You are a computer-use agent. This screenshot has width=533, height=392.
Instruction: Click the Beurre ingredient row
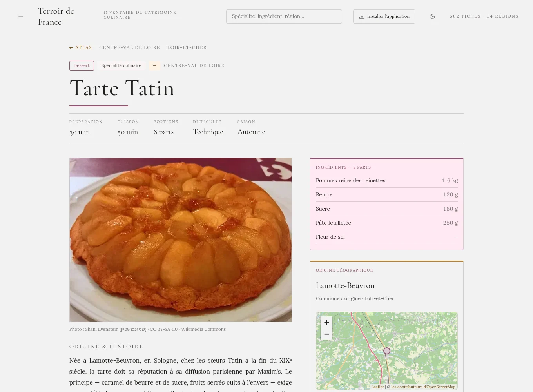387,194
